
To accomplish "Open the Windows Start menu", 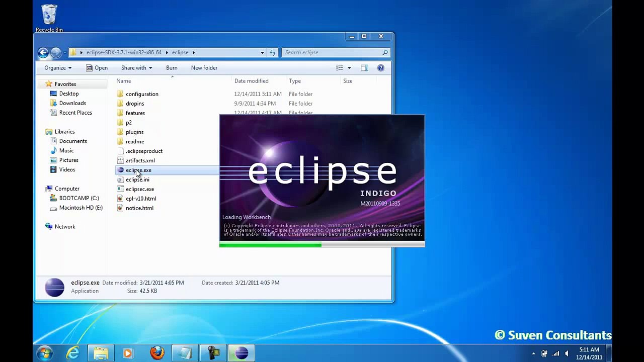I will pyautogui.click(x=45, y=353).
